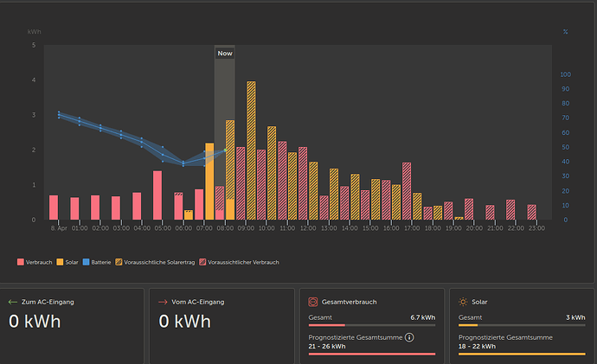Click the Gesamtverbrauch Gesamt progress bar
Viewport: 597px width, 364px height.
tap(372, 325)
